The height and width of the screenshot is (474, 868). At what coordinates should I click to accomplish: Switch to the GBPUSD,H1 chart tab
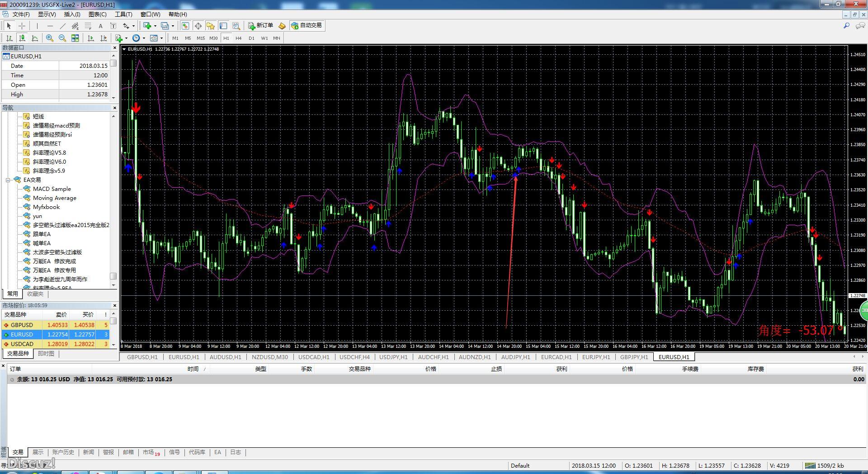click(142, 357)
